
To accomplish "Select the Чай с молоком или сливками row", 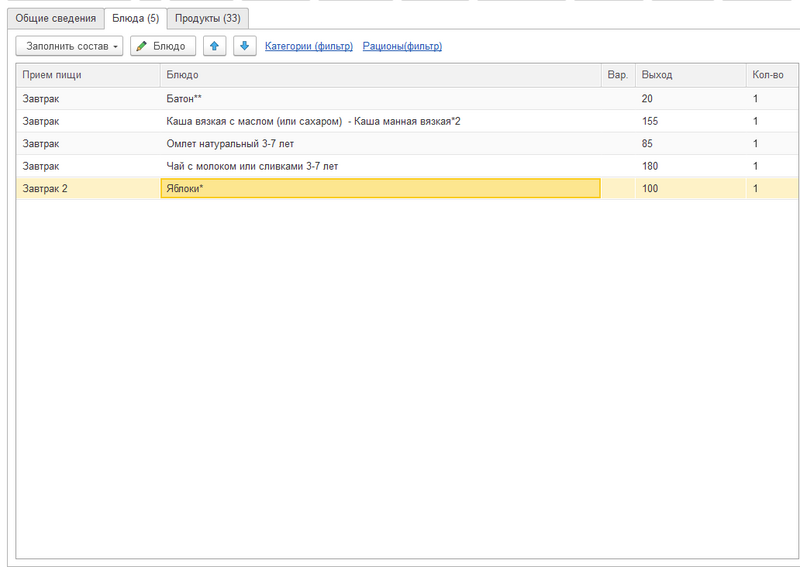I will (x=380, y=166).
